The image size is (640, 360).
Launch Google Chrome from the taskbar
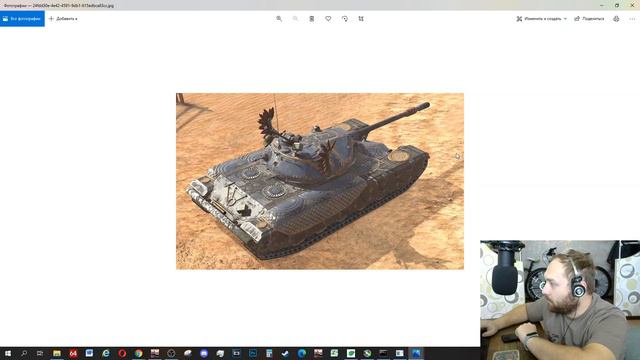[139, 353]
